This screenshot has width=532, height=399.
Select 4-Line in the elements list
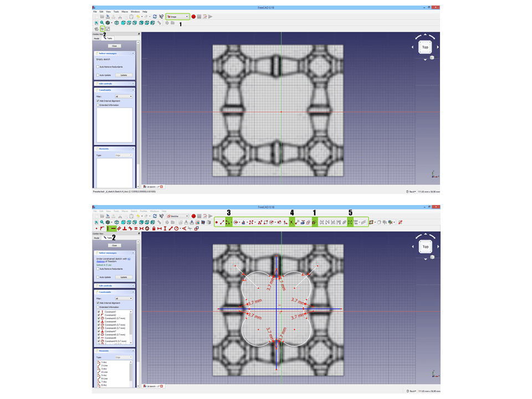tap(104, 372)
